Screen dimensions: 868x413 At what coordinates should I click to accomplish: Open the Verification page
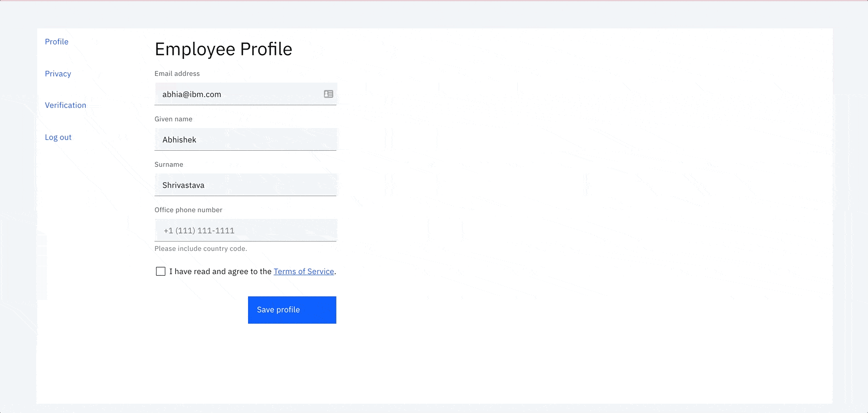(66, 105)
